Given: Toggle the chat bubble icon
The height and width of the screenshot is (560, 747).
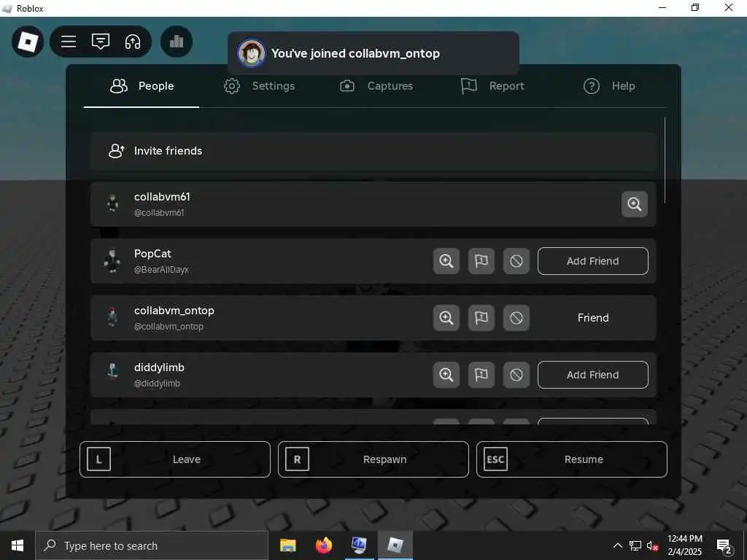Looking at the screenshot, I should (x=101, y=42).
